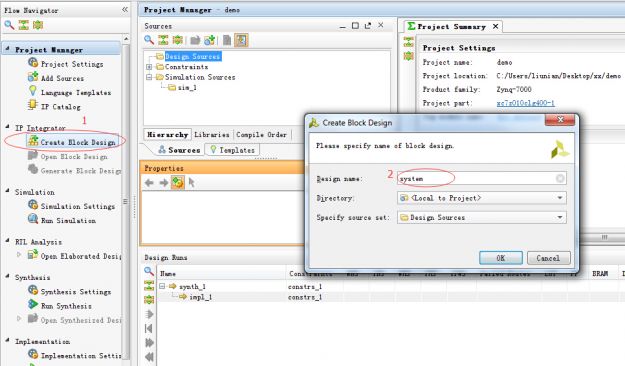This screenshot has width=625, height=366.
Task: Click the Flow Navigator search magnifier icon
Action: [x=9, y=25]
